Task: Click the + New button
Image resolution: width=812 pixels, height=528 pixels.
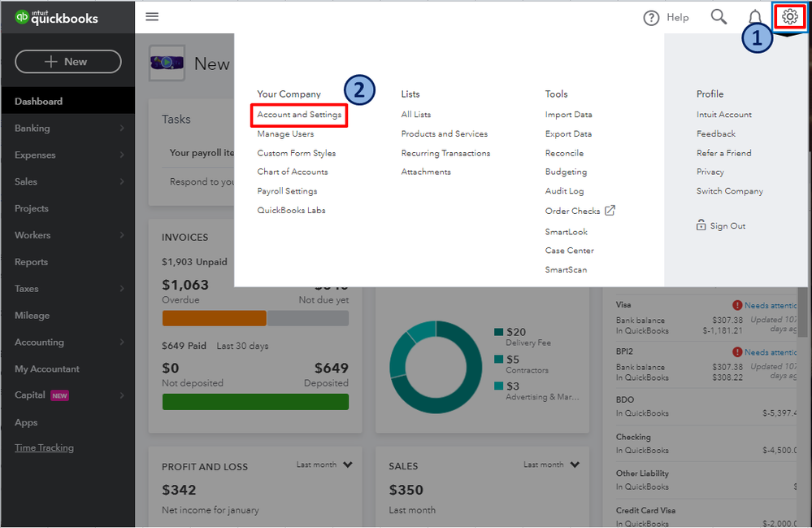Action: [67, 61]
